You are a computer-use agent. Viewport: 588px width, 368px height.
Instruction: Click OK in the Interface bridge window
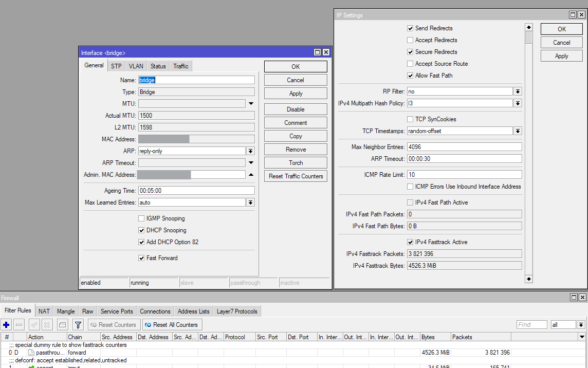coord(296,67)
